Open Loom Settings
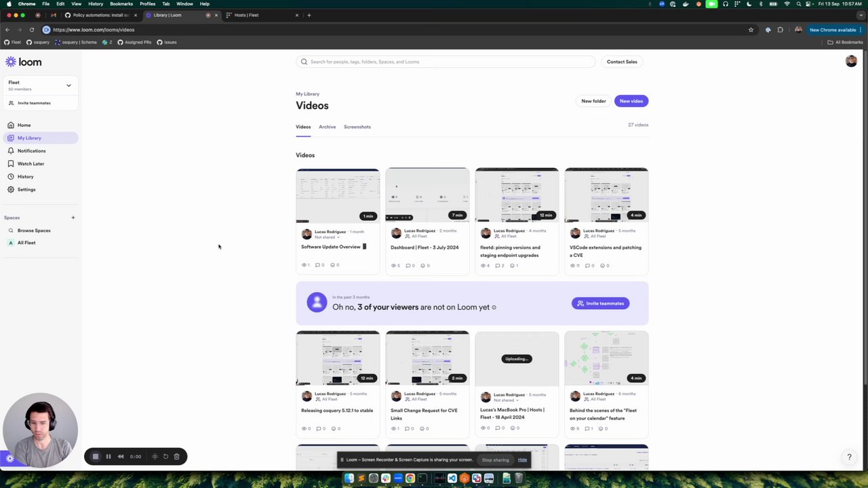 [x=39, y=189]
